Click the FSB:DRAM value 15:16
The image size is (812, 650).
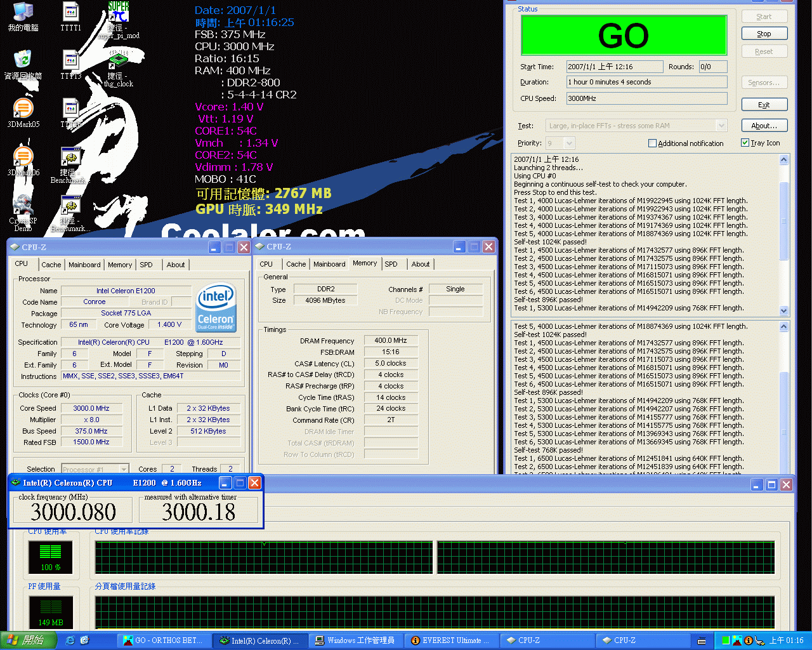[x=391, y=352]
